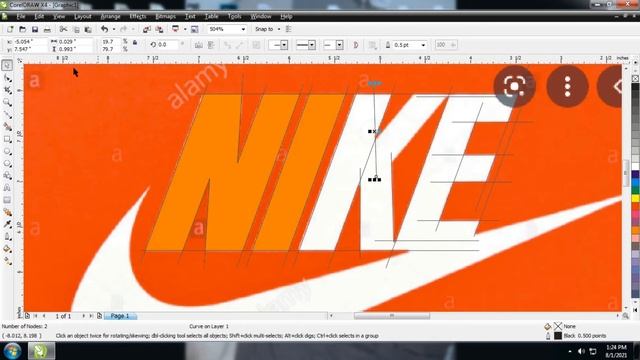Open the Effects menu
This screenshot has width=640, height=360.
click(x=138, y=16)
